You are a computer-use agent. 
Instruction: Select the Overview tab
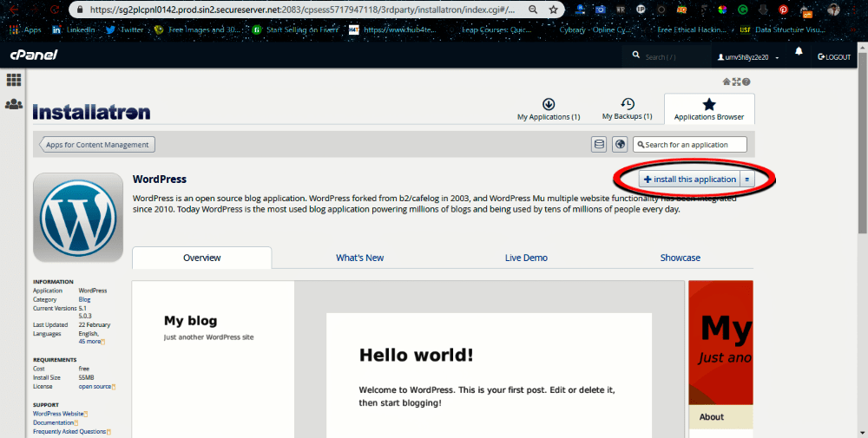202,258
